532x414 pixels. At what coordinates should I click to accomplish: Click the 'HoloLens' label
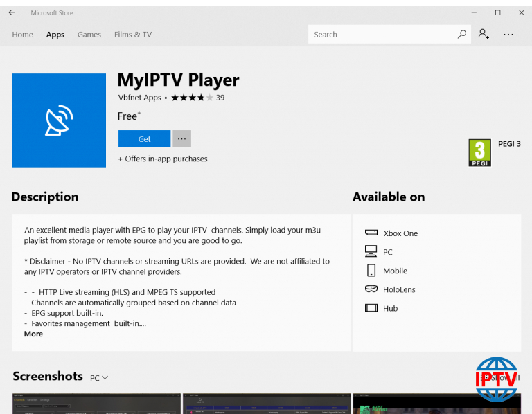tap(399, 289)
